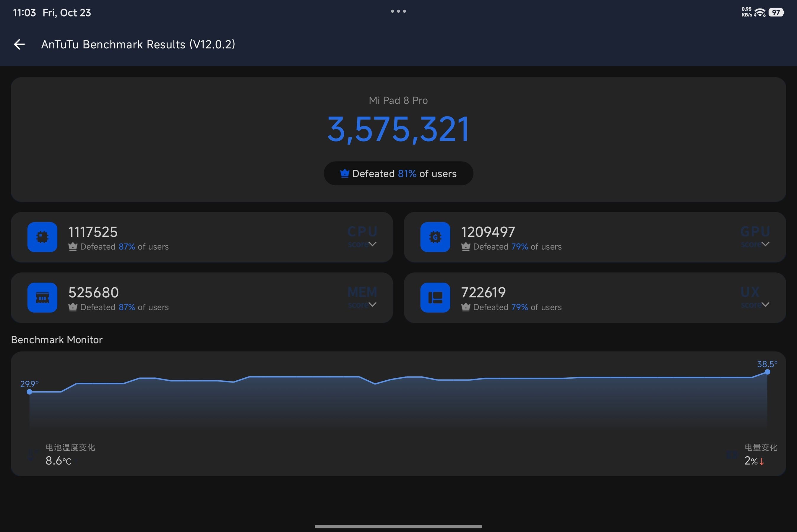Open the three-dot menu at top
This screenshot has height=532, width=797.
398,11
